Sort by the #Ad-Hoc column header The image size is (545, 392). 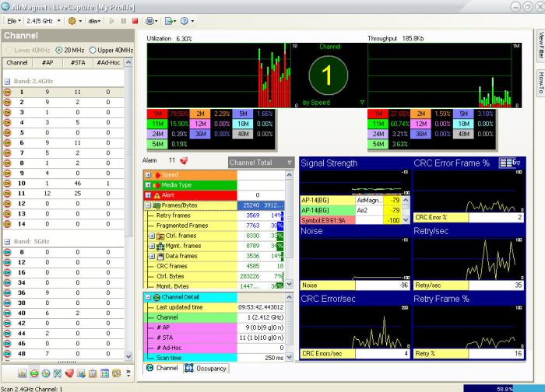tap(108, 62)
